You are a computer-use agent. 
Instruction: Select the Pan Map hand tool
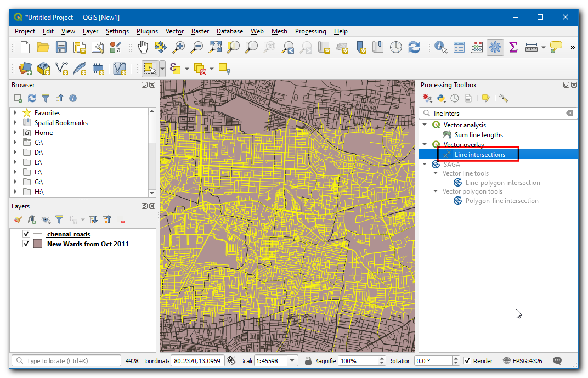pos(142,48)
